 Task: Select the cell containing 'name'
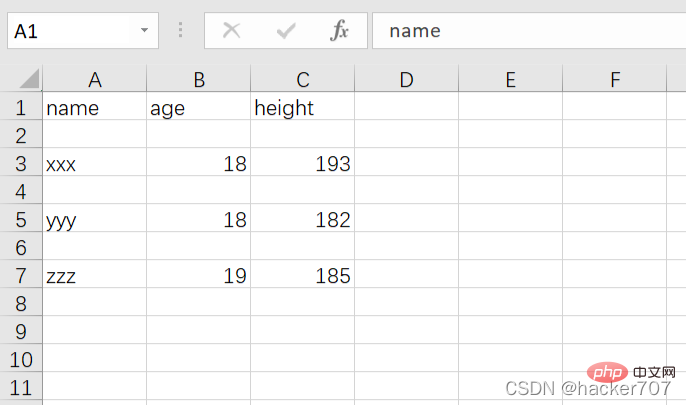[95, 108]
